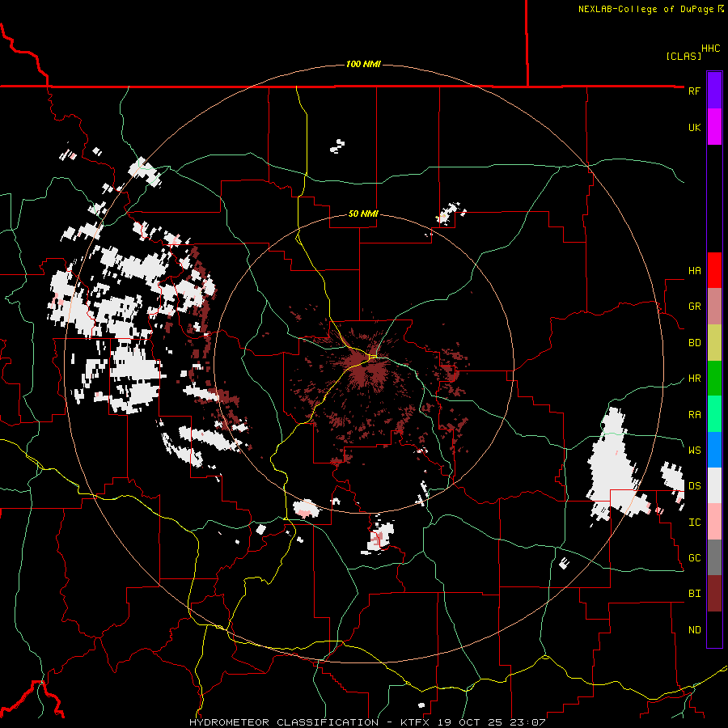The image size is (728, 728).
Task: Click the DS white legend swatch
Action: click(x=714, y=485)
